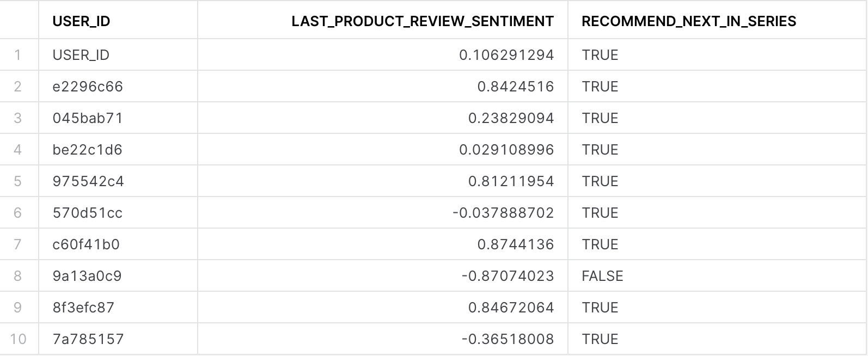Select the cell containing 570d51cc

pyautogui.click(x=118, y=213)
